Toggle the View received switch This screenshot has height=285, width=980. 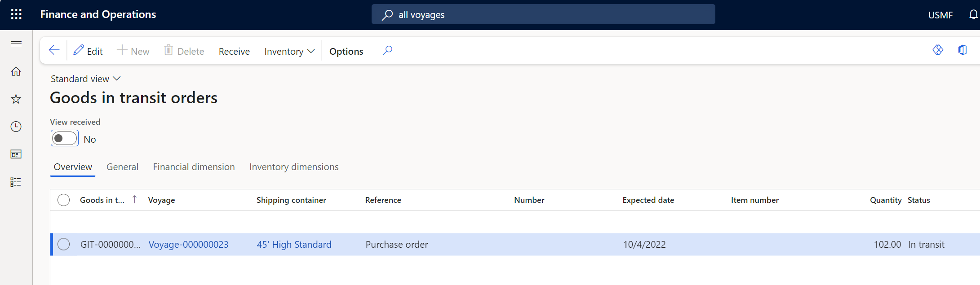point(65,139)
